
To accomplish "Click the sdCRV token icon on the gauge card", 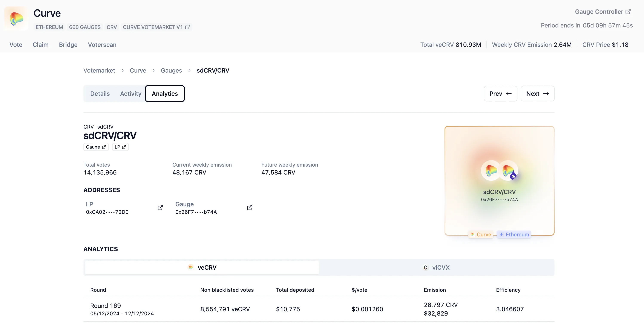I will (509, 170).
